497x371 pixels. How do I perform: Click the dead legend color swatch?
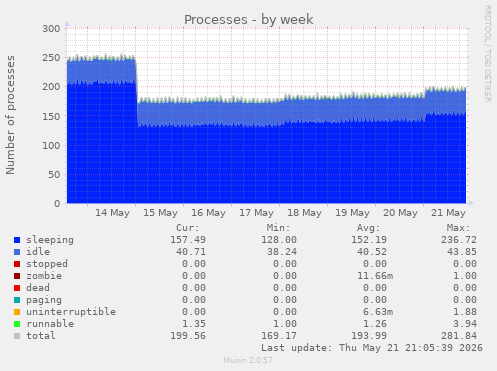pyautogui.click(x=17, y=288)
